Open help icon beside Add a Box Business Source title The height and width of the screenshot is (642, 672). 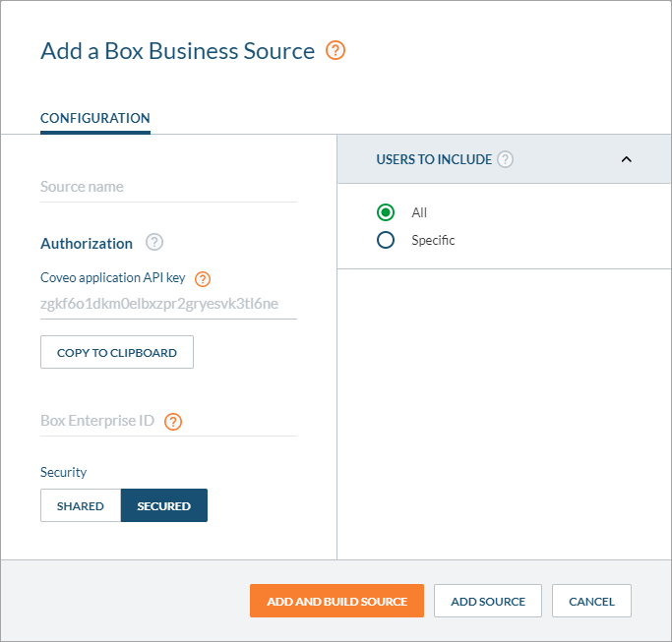coord(336,50)
